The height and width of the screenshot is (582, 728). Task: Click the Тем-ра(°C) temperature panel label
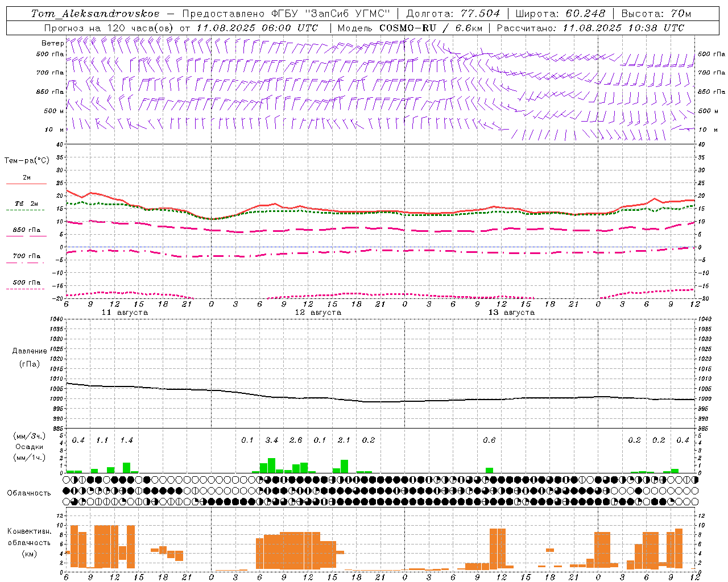tap(27, 161)
